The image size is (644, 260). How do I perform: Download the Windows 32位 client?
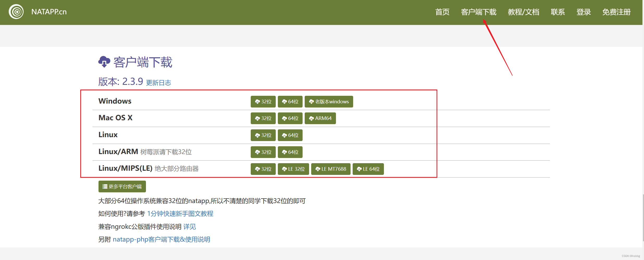[x=263, y=102]
